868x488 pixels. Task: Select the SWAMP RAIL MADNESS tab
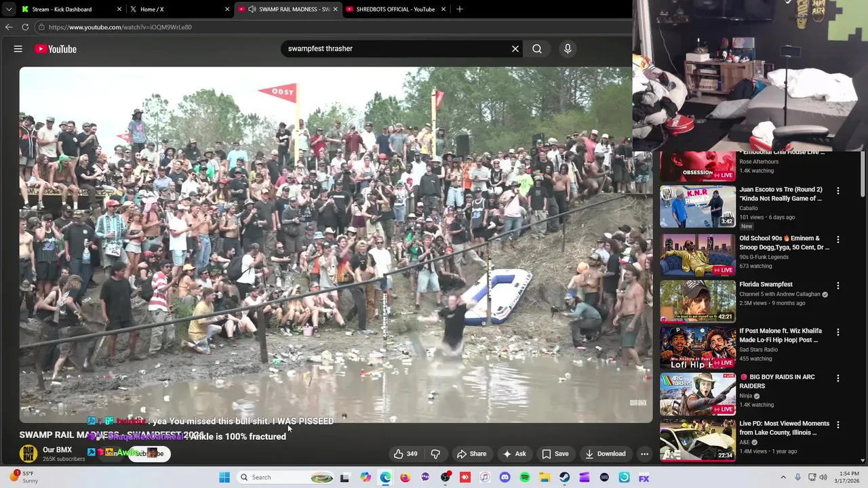point(289,9)
